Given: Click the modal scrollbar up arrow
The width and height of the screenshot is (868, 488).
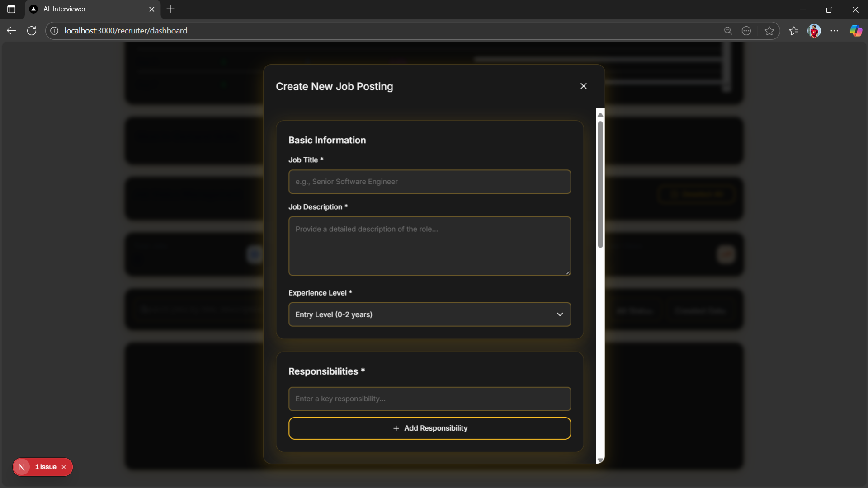Looking at the screenshot, I should [x=600, y=115].
